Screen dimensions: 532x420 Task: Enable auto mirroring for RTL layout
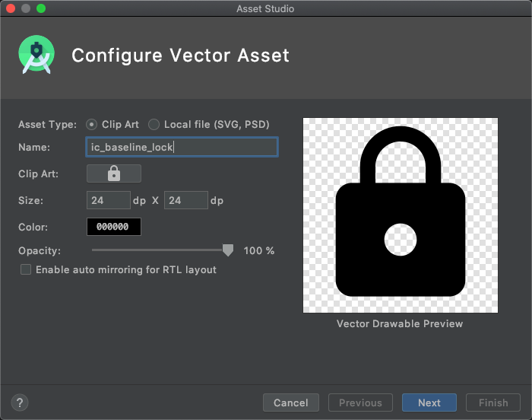click(x=26, y=269)
